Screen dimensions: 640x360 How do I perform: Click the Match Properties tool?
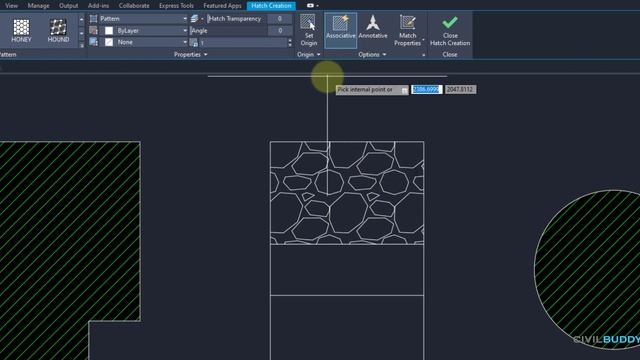pyautogui.click(x=407, y=30)
